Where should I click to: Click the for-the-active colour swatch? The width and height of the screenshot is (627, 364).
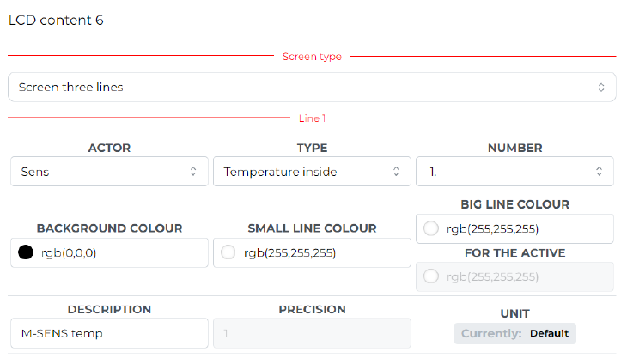click(x=431, y=276)
